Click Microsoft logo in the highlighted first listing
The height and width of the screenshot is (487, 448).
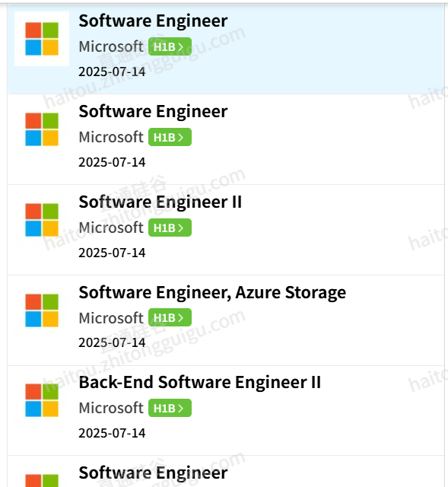coord(42,39)
